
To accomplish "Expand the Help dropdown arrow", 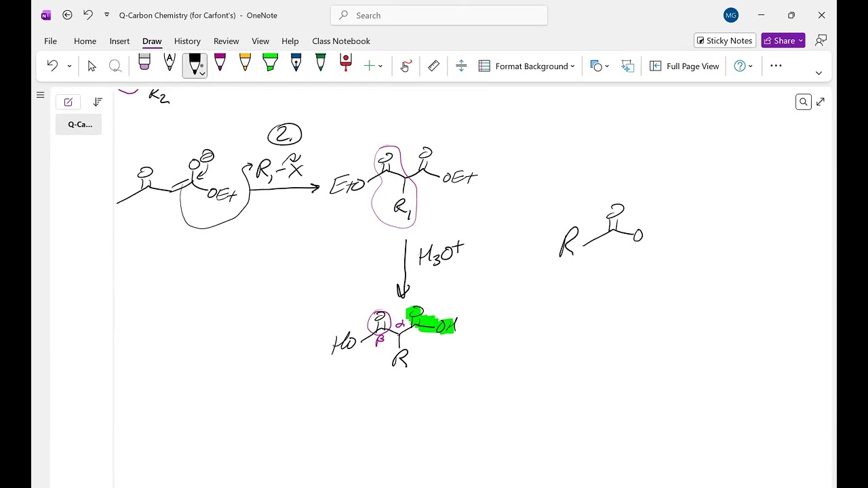I will tap(751, 66).
